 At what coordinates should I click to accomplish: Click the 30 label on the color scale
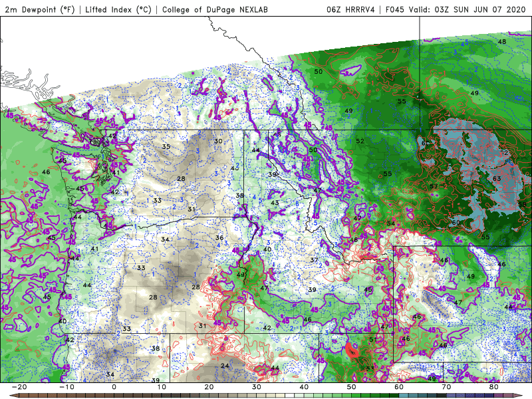click(257, 387)
